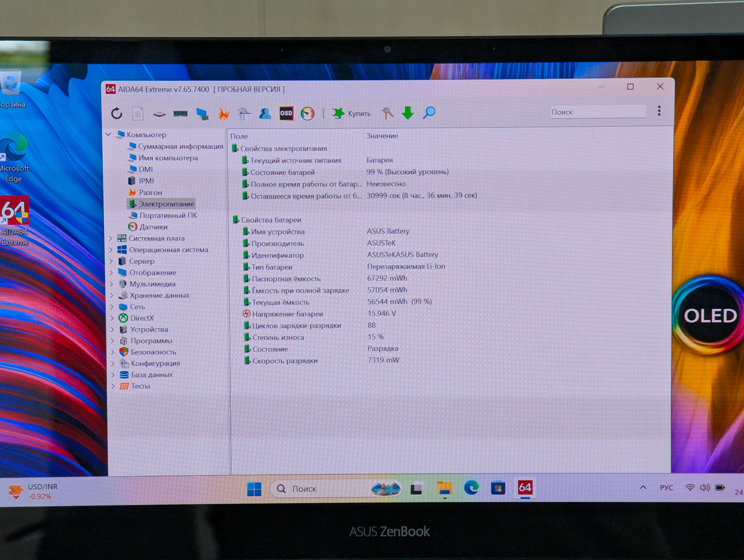Click the blue monitor toolbar icon
Image resolution: width=744 pixels, height=560 pixels.
[x=202, y=114]
